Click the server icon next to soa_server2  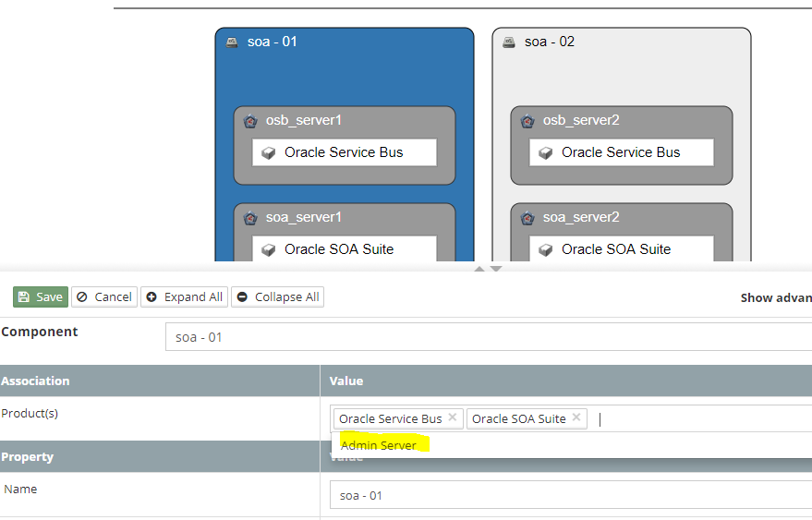pos(527,218)
